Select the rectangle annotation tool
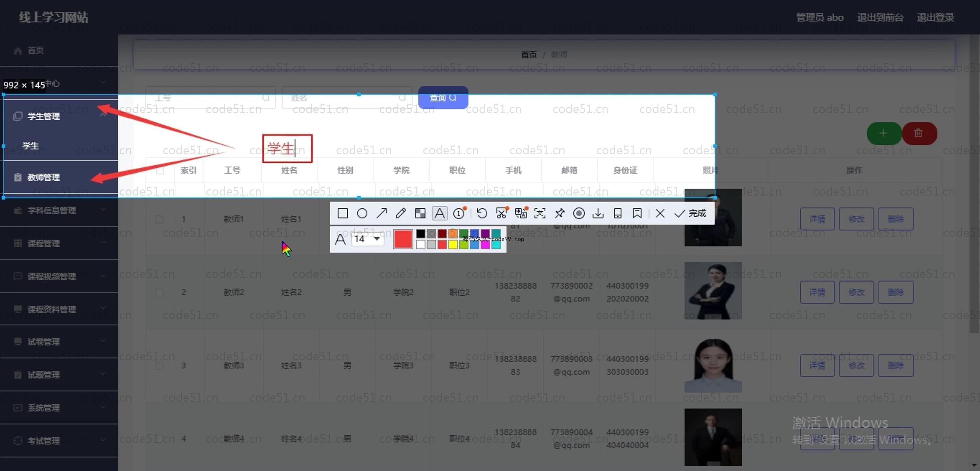 pyautogui.click(x=342, y=214)
